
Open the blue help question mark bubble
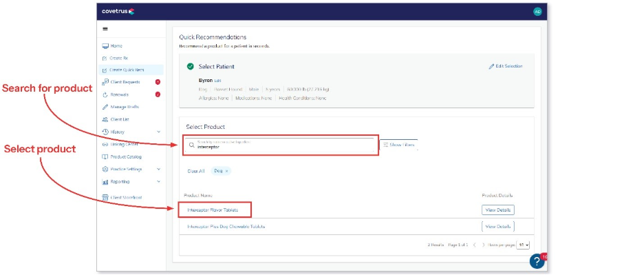coord(537,261)
